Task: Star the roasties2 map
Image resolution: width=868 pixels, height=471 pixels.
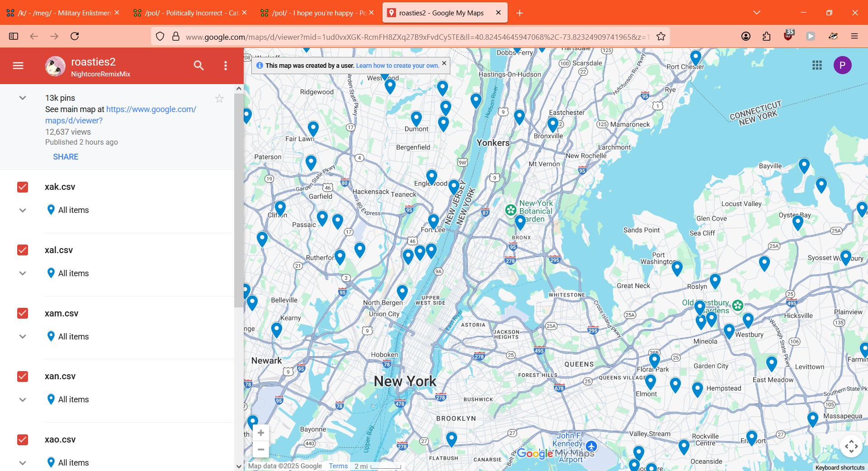Action: click(x=219, y=99)
